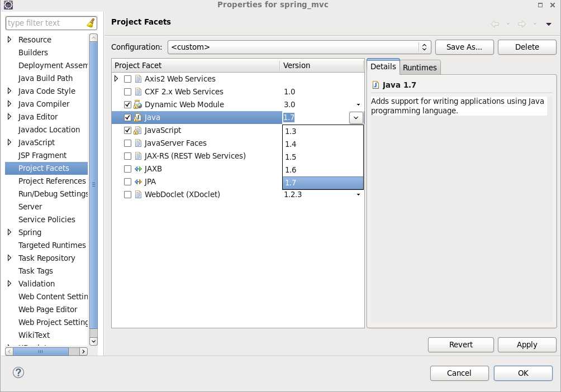Check the JAX-RS (REST Web Services) checkbox
Image resolution: width=561 pixels, height=392 pixels.
127,156
